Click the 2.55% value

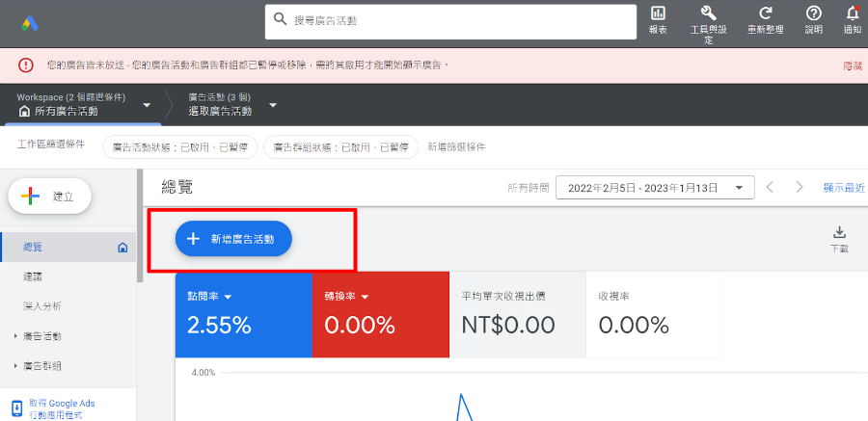[219, 326]
